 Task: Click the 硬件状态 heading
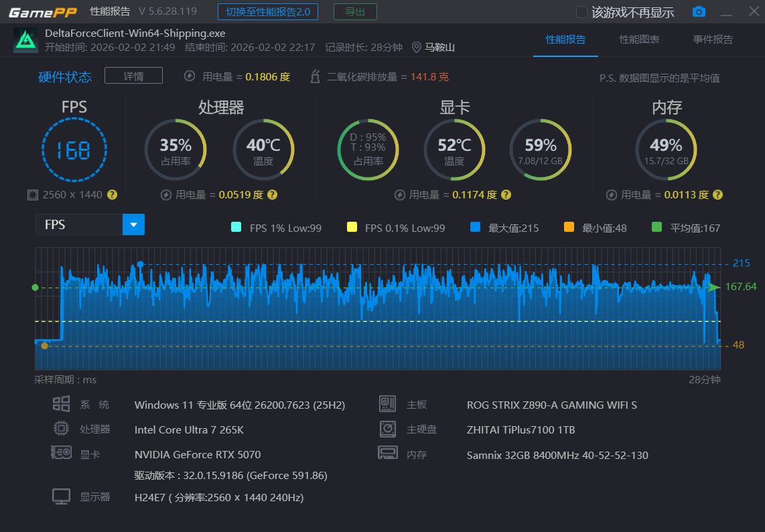[x=65, y=76]
